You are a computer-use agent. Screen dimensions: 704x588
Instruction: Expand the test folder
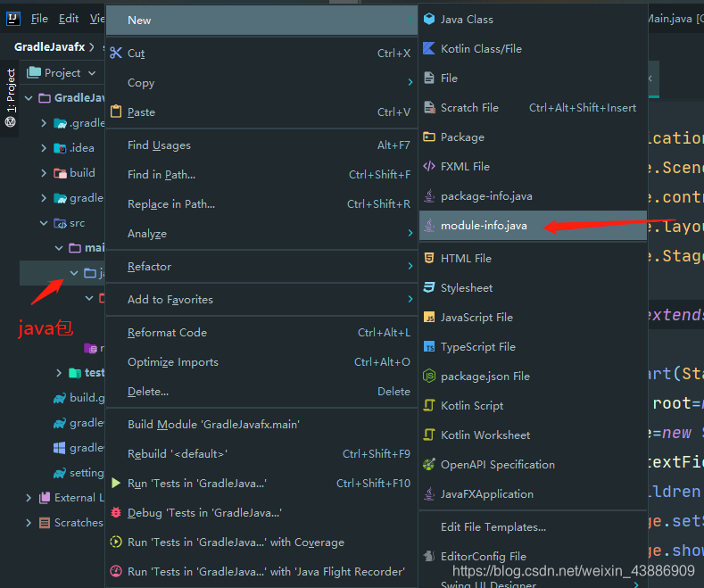pos(59,373)
